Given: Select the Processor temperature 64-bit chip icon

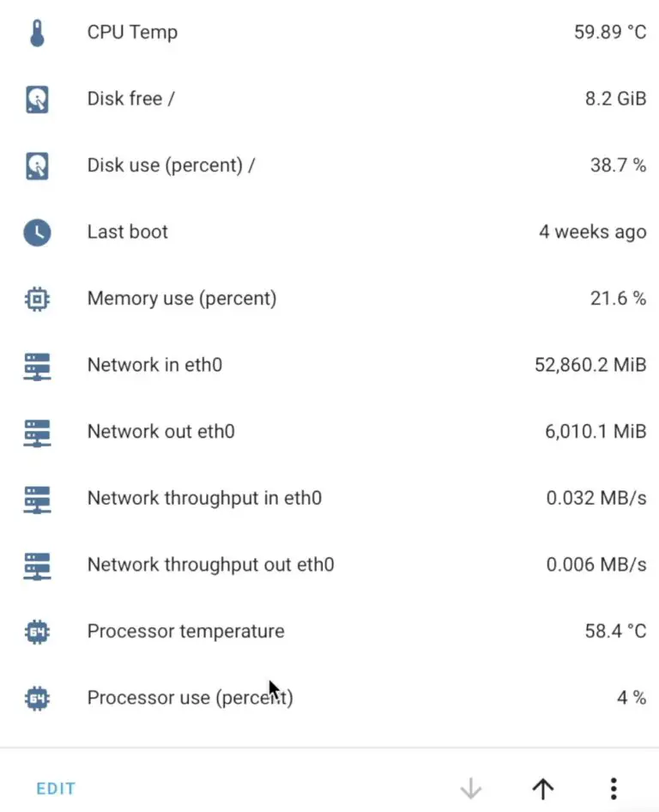Looking at the screenshot, I should pos(36,631).
